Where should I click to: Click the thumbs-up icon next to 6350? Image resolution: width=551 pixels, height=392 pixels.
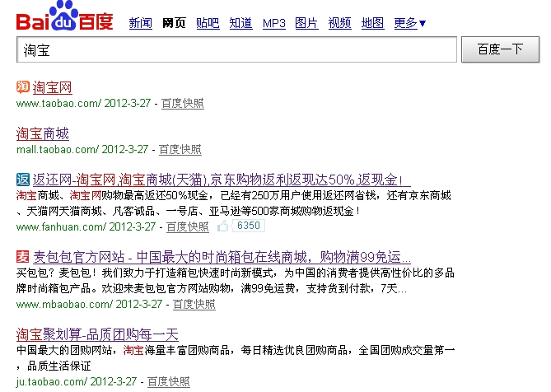pos(223,226)
